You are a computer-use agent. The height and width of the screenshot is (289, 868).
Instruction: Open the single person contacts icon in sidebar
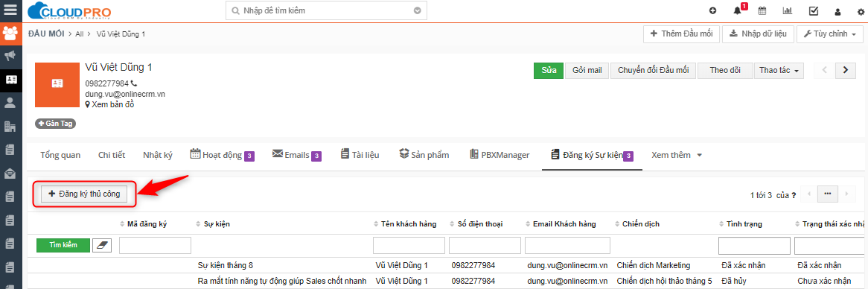pos(10,103)
